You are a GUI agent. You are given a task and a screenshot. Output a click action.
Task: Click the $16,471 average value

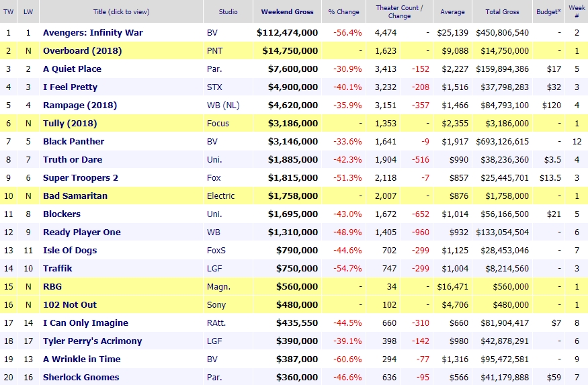click(453, 286)
